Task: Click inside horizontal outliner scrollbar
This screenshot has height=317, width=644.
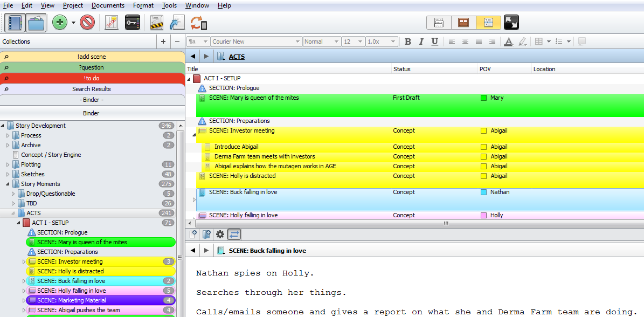Action: (x=446, y=223)
